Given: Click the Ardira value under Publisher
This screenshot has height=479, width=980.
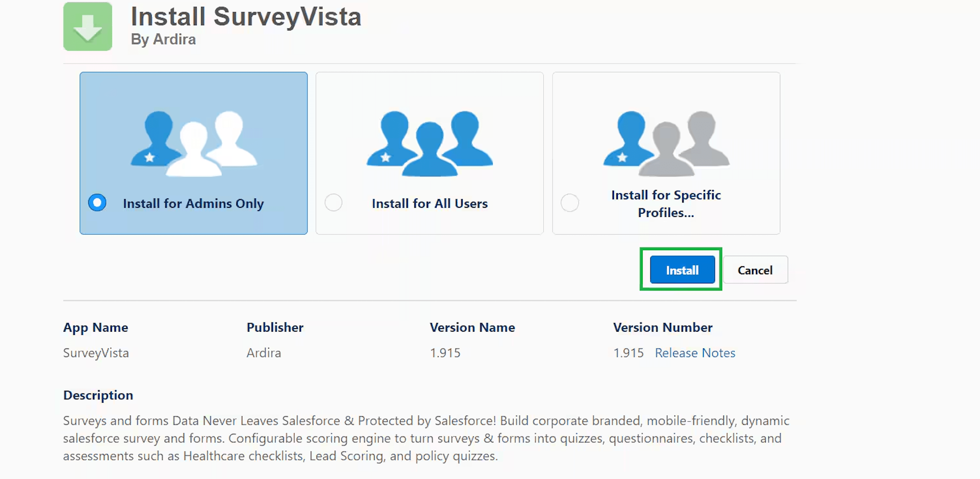Looking at the screenshot, I should (x=264, y=353).
